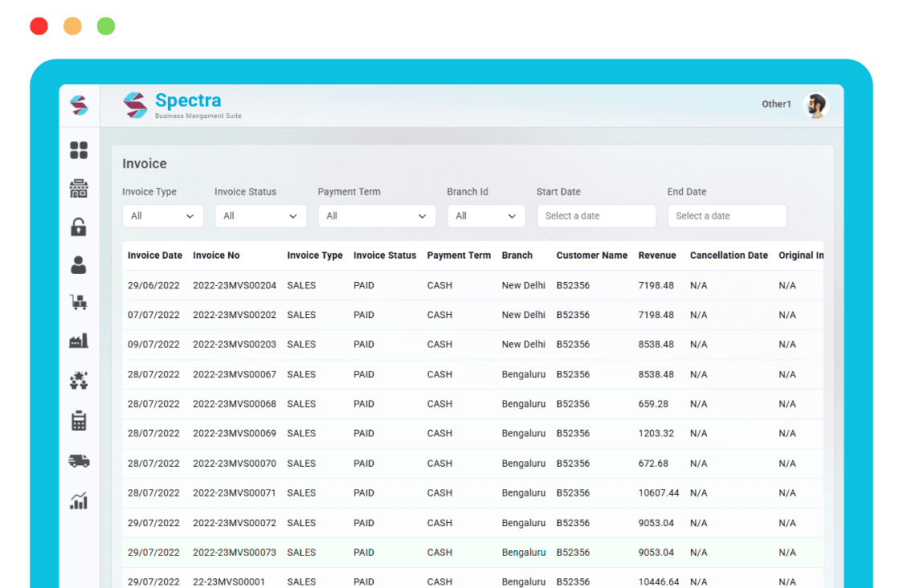This screenshot has height=588, width=903.
Task: Click the Start Date input field
Action: (596, 216)
